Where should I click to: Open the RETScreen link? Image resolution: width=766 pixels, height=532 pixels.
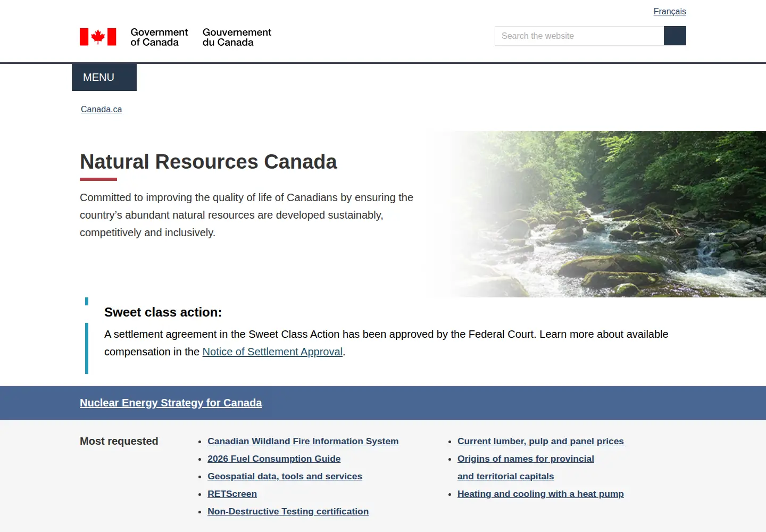pos(232,494)
